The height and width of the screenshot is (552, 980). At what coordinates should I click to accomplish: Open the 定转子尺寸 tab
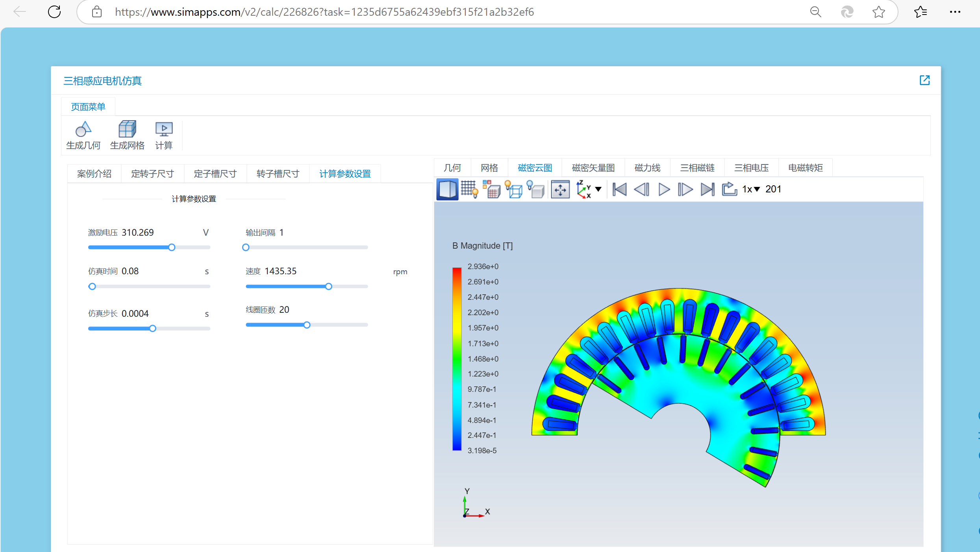(152, 174)
